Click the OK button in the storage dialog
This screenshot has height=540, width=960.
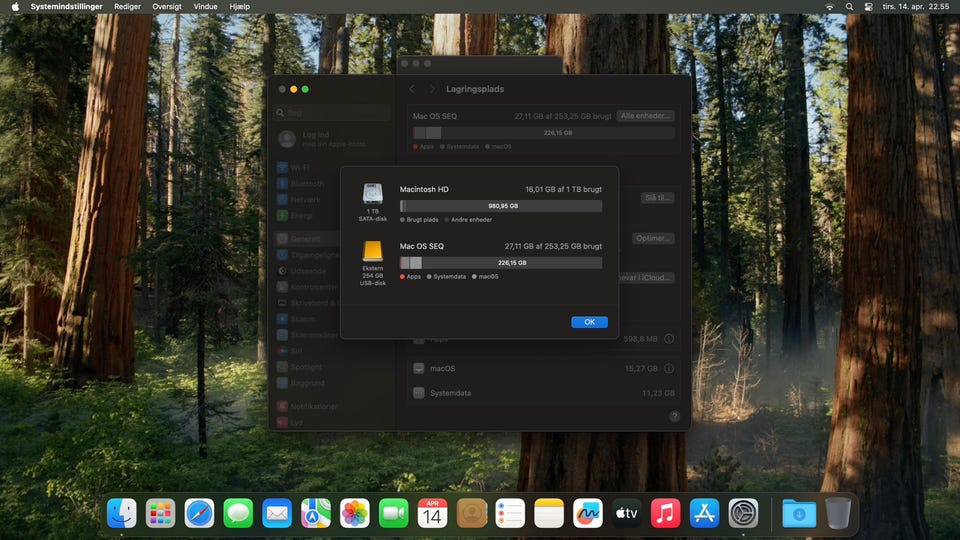coord(589,322)
